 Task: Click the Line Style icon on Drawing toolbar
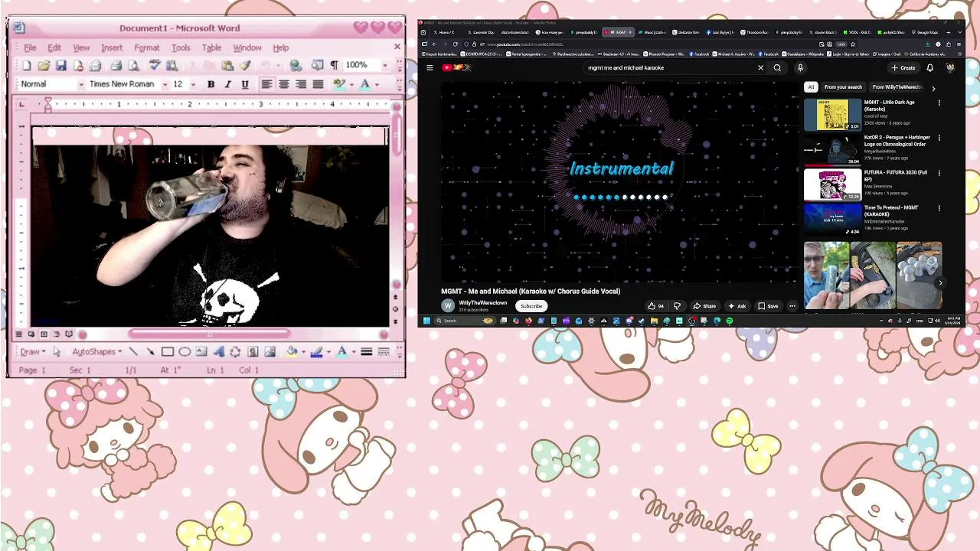coord(367,352)
